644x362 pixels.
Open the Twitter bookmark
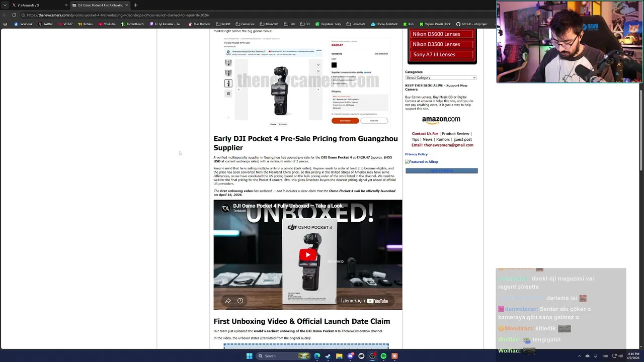pyautogui.click(x=45, y=24)
